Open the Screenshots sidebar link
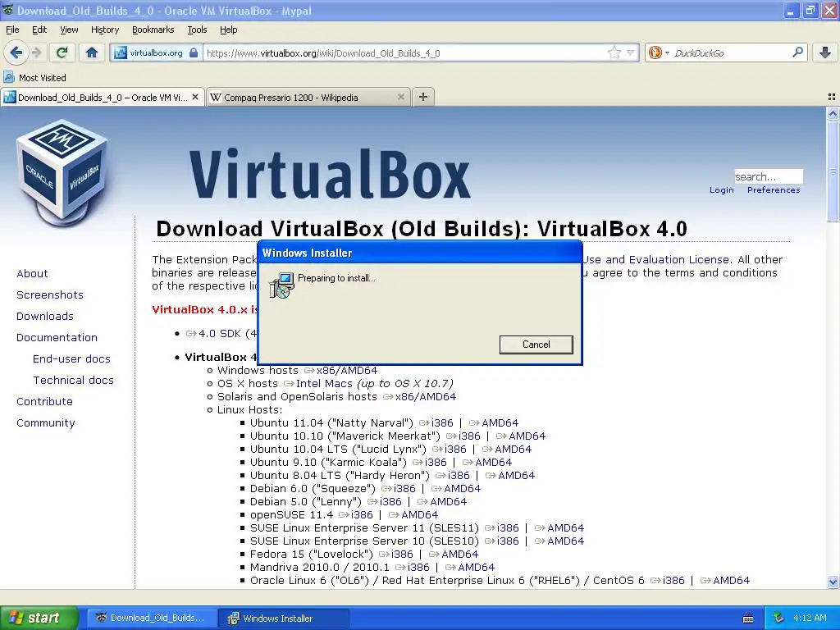 point(50,295)
